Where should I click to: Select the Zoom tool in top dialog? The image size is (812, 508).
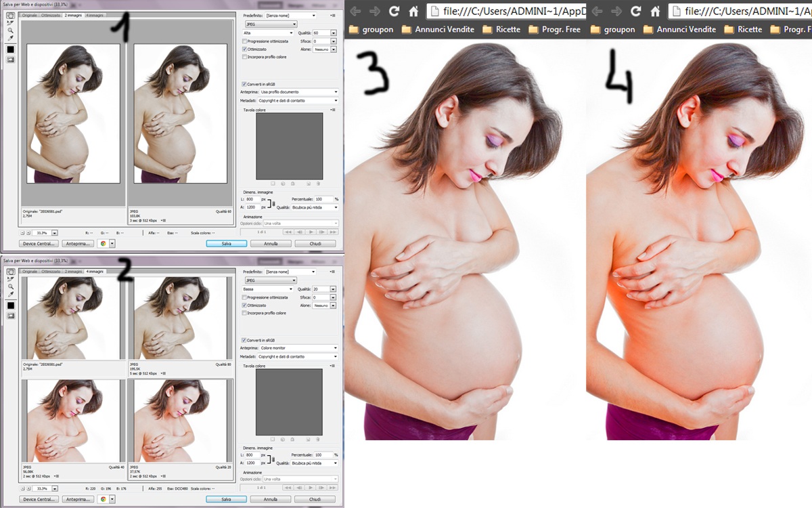point(11,30)
